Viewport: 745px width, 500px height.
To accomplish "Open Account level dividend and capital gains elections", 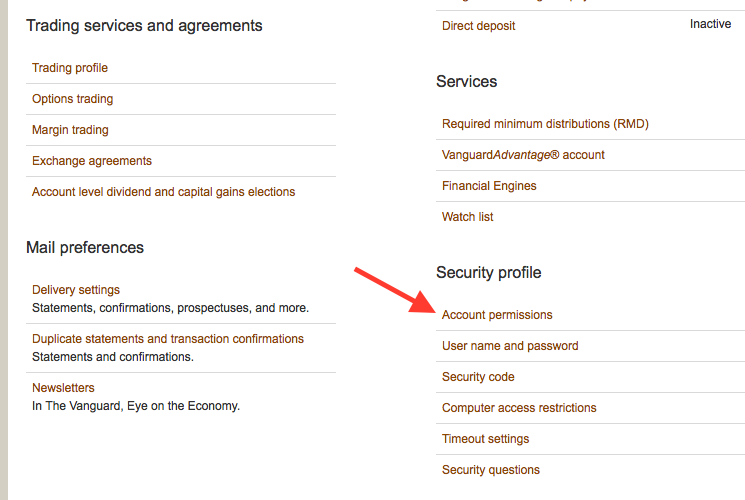I will (163, 192).
